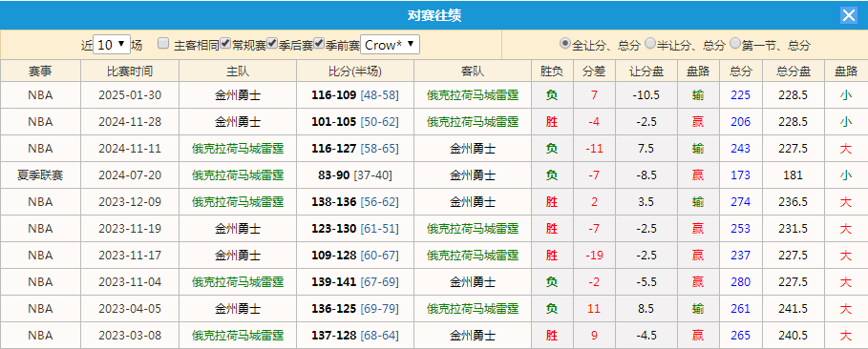Click the 胜负 column header

coord(552,71)
